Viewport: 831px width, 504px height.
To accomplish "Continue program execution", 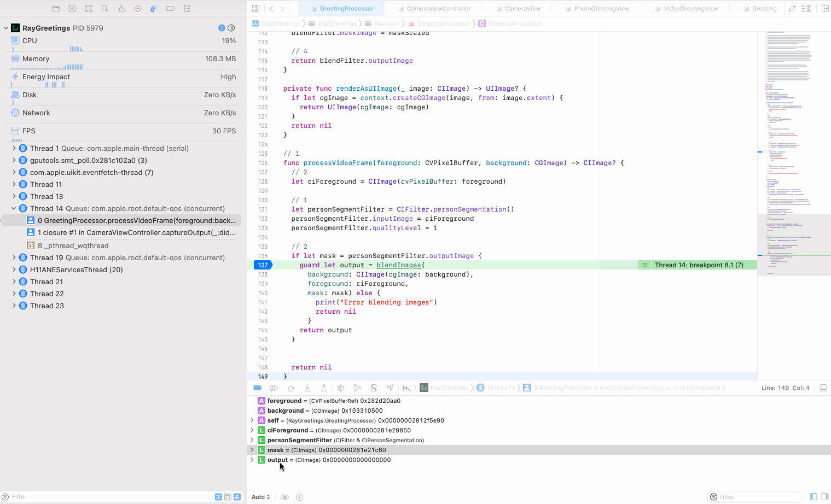I will [x=275, y=388].
